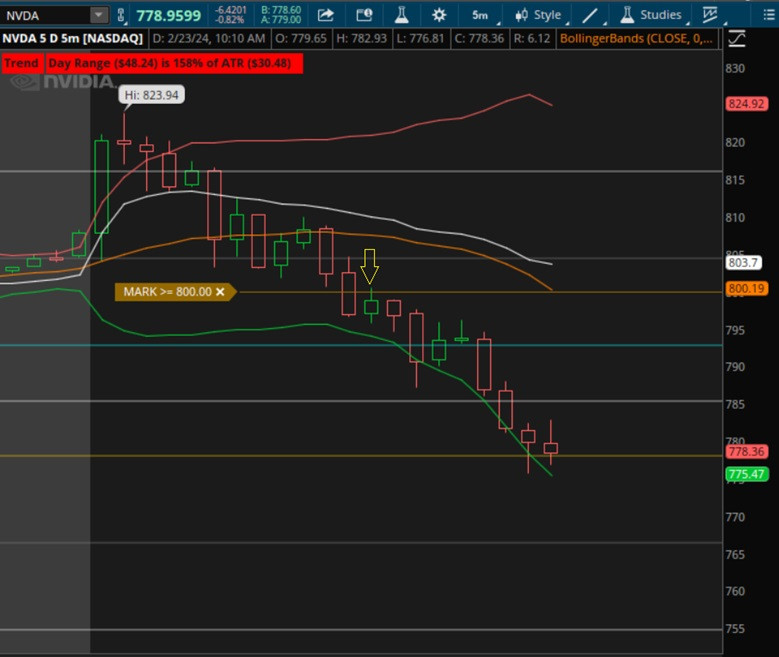779x657 pixels.
Task: Click the 803.7 white price tag
Action: coord(743,262)
